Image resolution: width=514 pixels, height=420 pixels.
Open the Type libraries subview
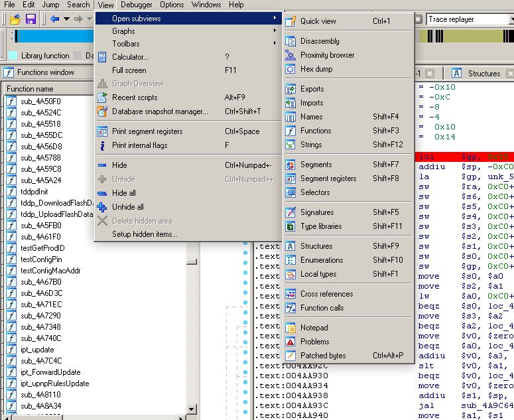[x=348, y=226]
